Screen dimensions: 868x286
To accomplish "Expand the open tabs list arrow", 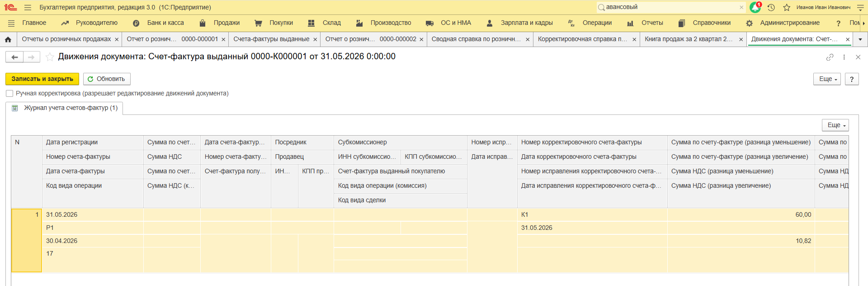I will click(x=860, y=39).
